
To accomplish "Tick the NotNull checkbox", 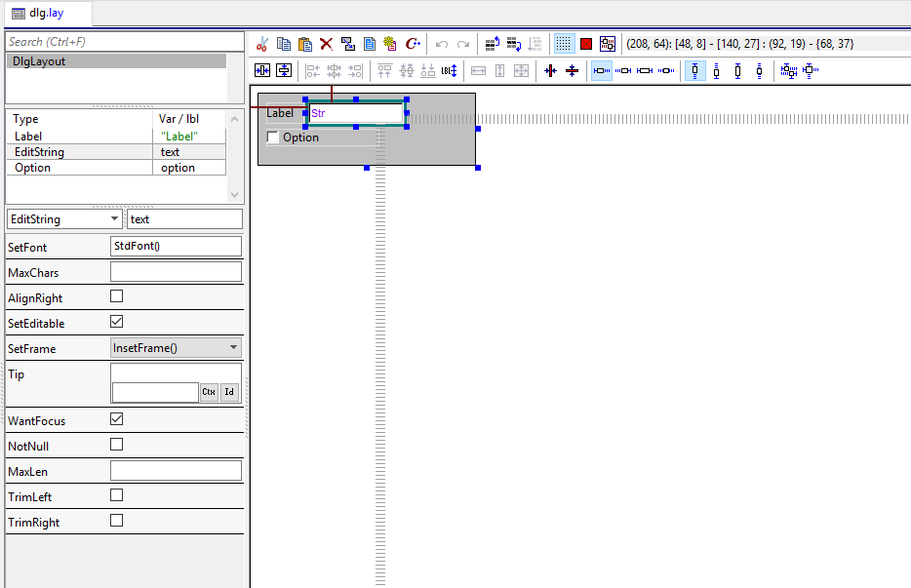I will (x=117, y=445).
